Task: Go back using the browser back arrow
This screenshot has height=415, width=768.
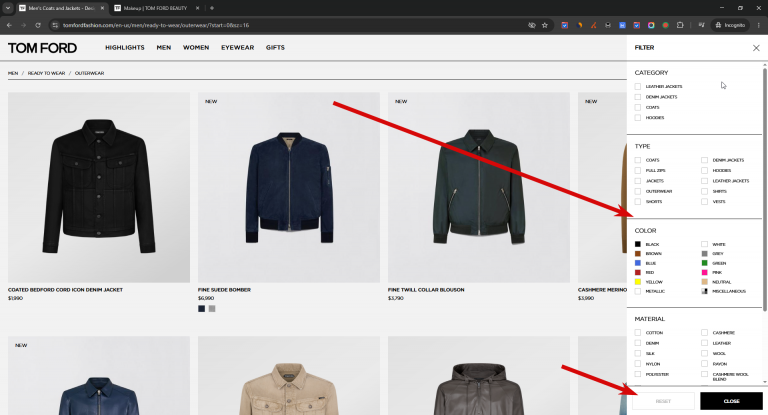Action: point(9,25)
